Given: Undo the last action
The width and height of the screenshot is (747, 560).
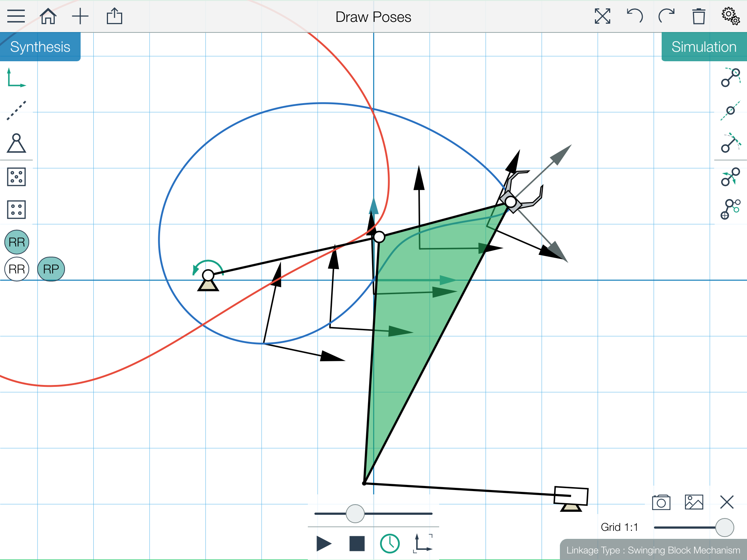Looking at the screenshot, I should (635, 16).
